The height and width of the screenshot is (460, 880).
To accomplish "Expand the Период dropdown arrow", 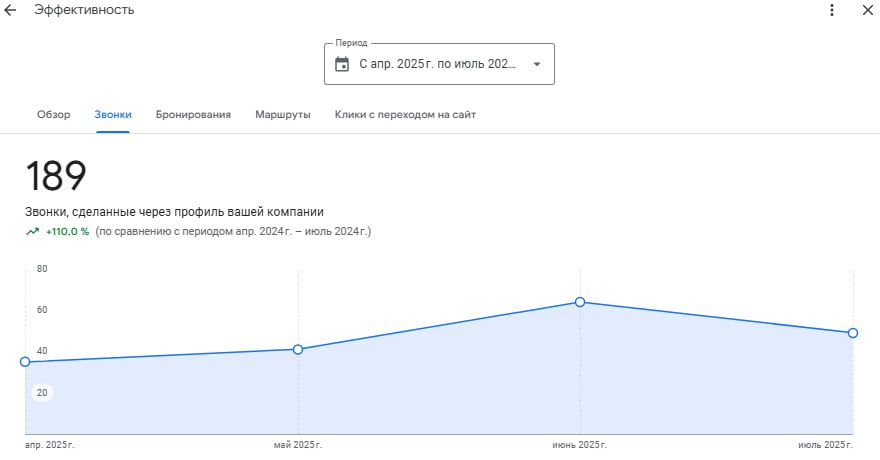I will tap(536, 64).
